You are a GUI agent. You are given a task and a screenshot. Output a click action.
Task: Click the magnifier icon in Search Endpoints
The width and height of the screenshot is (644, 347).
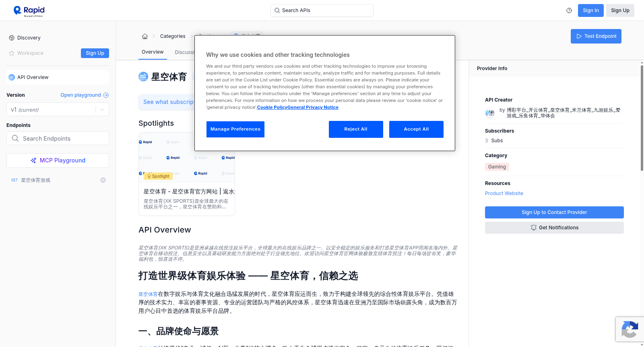(x=15, y=138)
